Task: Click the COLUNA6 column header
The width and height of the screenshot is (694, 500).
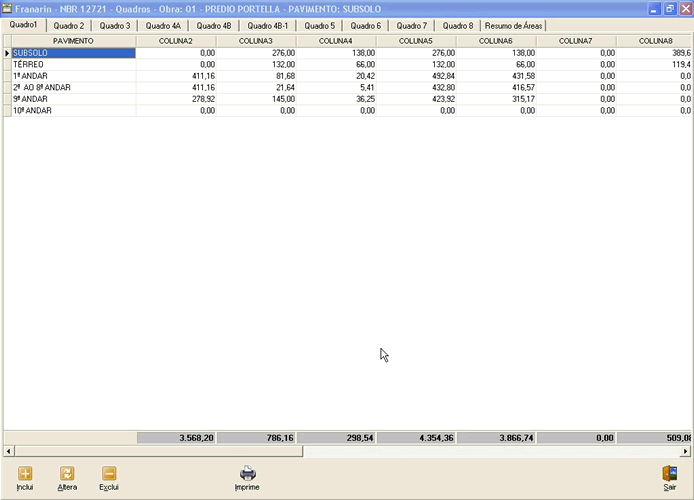Action: point(496,41)
